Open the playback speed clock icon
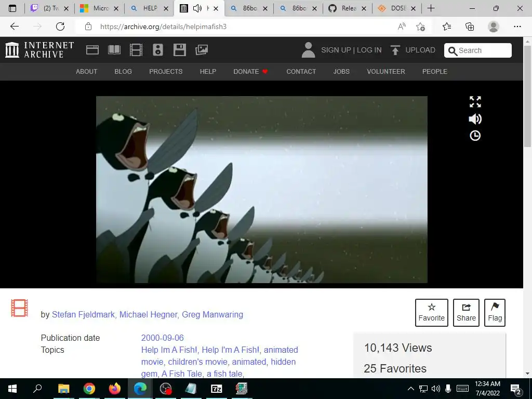Screen dimensions: 532x399 click(475, 136)
